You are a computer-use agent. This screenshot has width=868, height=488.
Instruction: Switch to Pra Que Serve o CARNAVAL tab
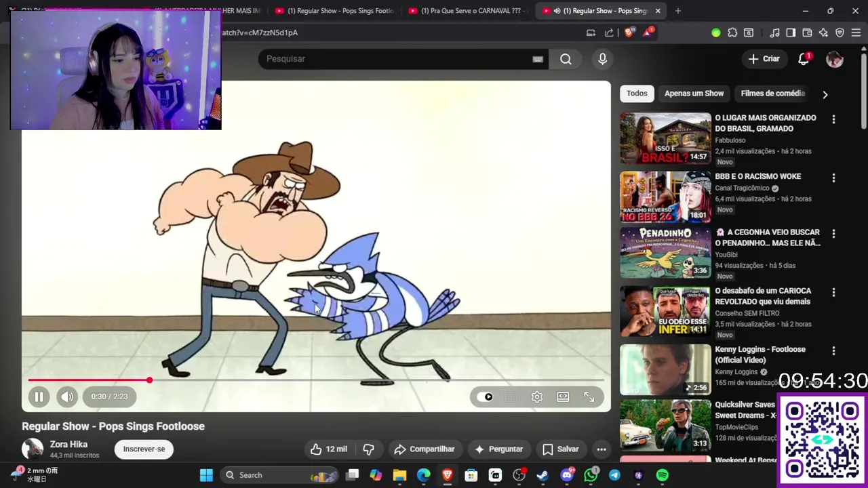[x=467, y=11]
